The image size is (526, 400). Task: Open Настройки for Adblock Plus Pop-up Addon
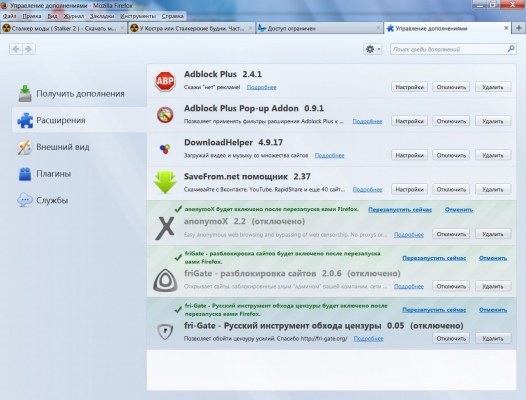409,121
